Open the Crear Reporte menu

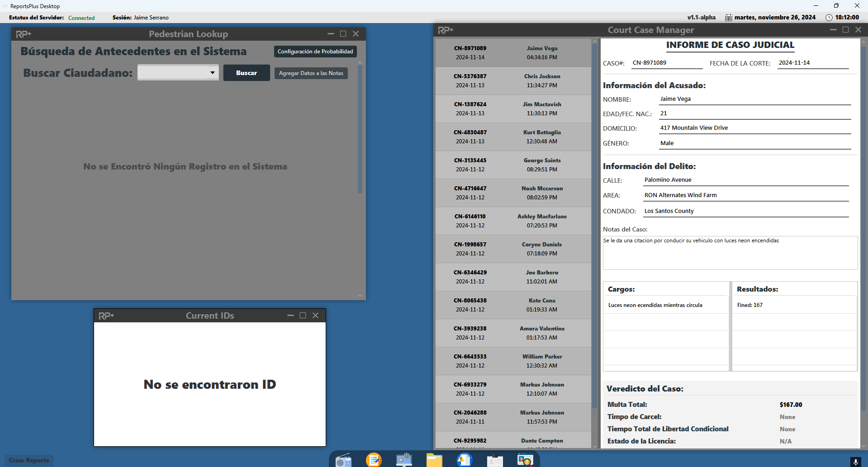click(29, 460)
